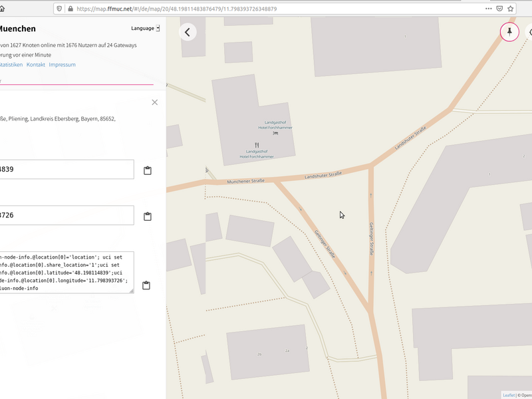The width and height of the screenshot is (532, 399).
Task: Click the Landshuter Straße label near junction
Action: click(x=323, y=176)
